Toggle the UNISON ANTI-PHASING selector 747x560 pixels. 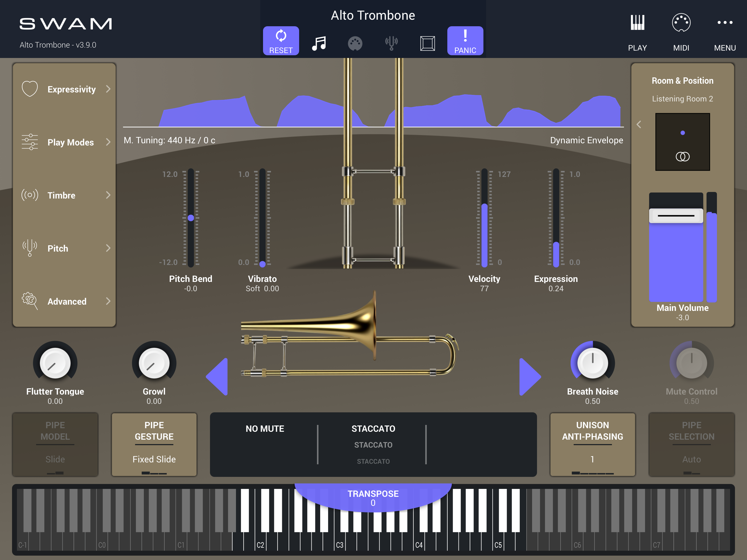(x=593, y=445)
